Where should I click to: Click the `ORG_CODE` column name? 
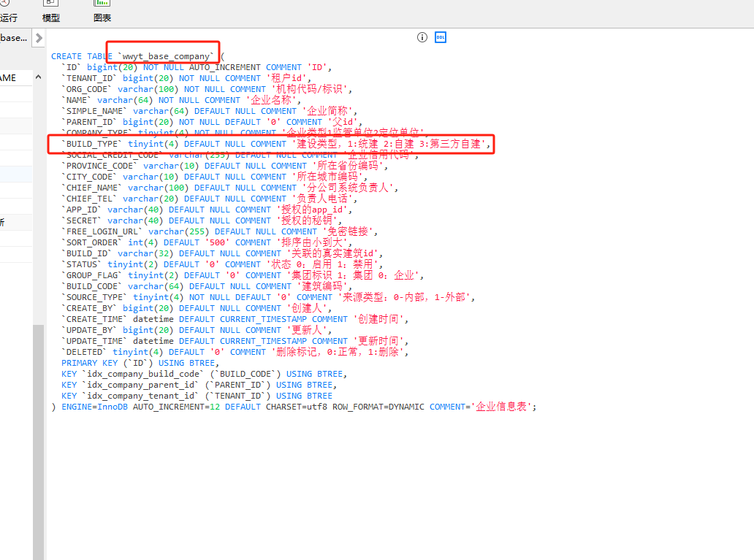point(87,89)
